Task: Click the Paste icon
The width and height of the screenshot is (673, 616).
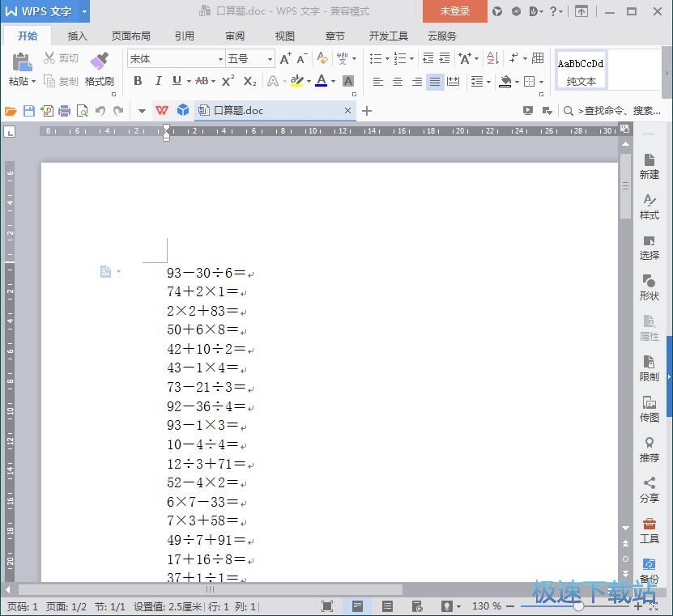Action: pyautogui.click(x=21, y=62)
